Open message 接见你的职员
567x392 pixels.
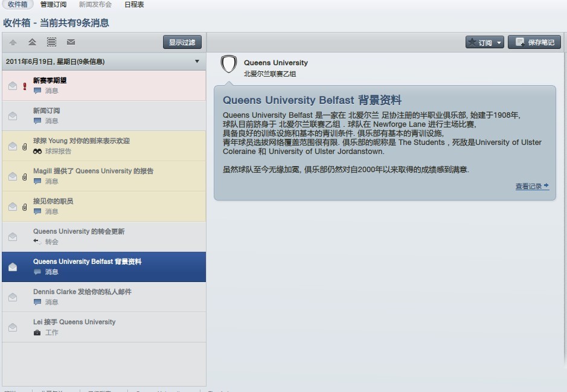click(104, 206)
